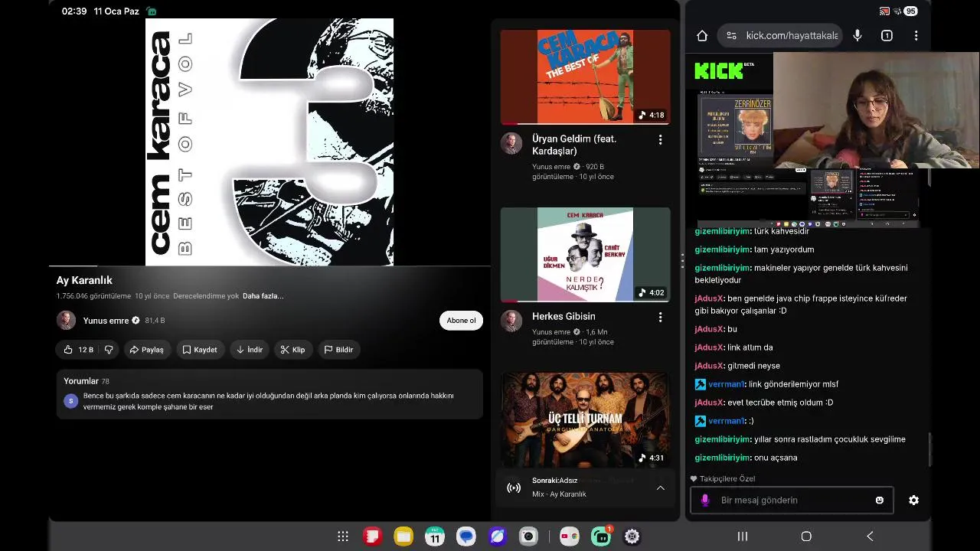Click gizemlibiriyim username beside 'onu açsana'
This screenshot has height=551, width=980.
[722, 458]
